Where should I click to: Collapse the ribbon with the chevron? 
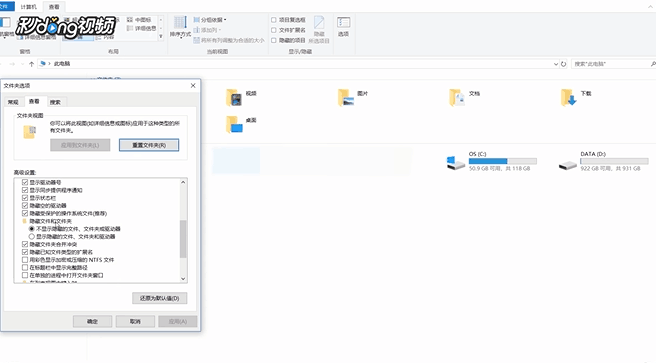651,7
